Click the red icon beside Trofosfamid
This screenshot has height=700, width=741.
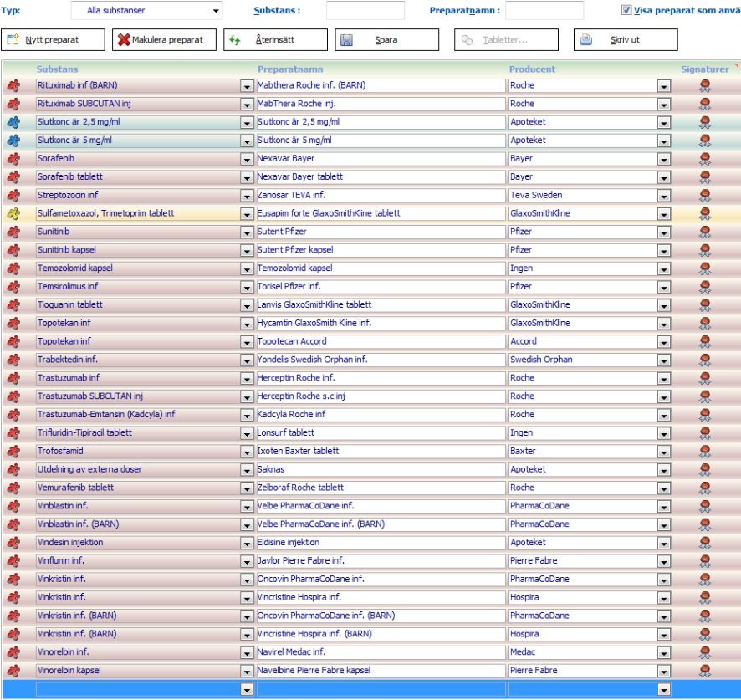[x=13, y=451]
